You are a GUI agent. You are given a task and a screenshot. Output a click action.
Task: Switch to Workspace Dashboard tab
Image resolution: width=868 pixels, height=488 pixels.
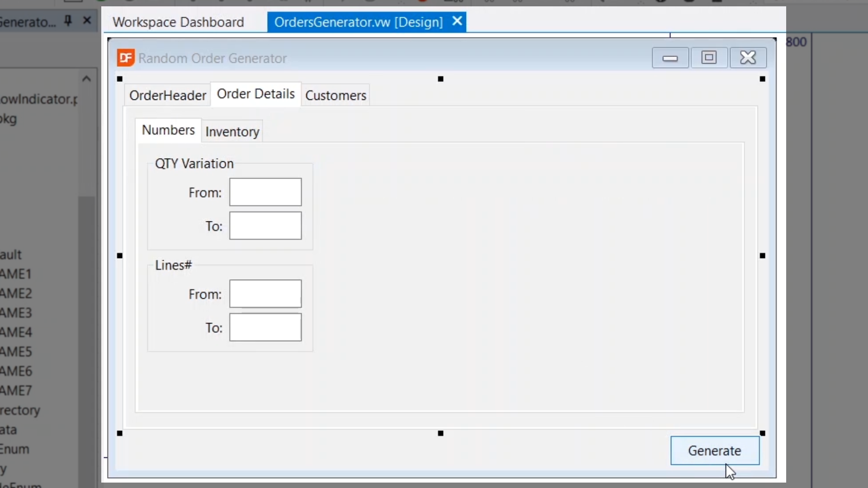pos(178,22)
